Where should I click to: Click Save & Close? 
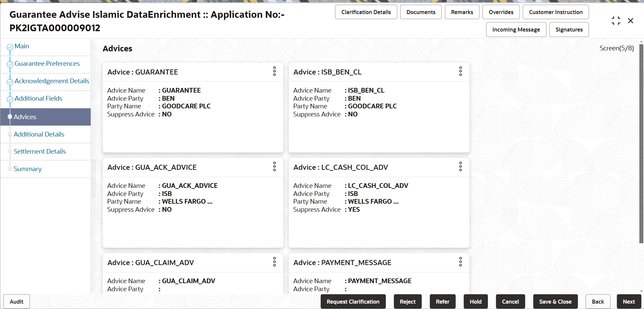[x=555, y=302]
